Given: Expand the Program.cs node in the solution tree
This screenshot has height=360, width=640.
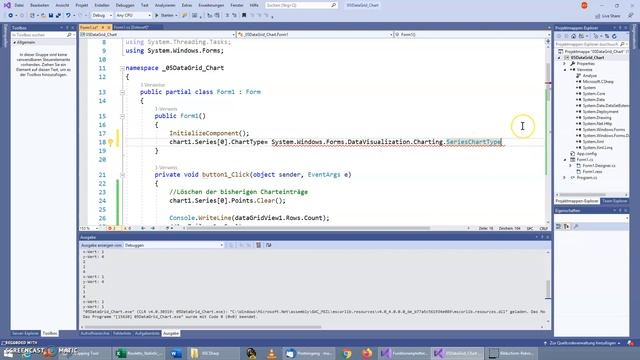Looking at the screenshot, I should [564, 178].
